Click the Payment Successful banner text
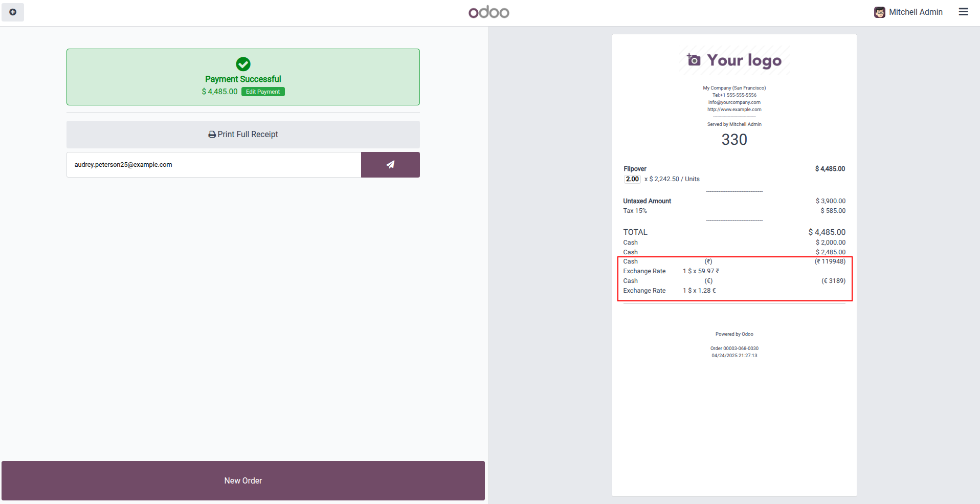The width and height of the screenshot is (980, 504). click(243, 79)
